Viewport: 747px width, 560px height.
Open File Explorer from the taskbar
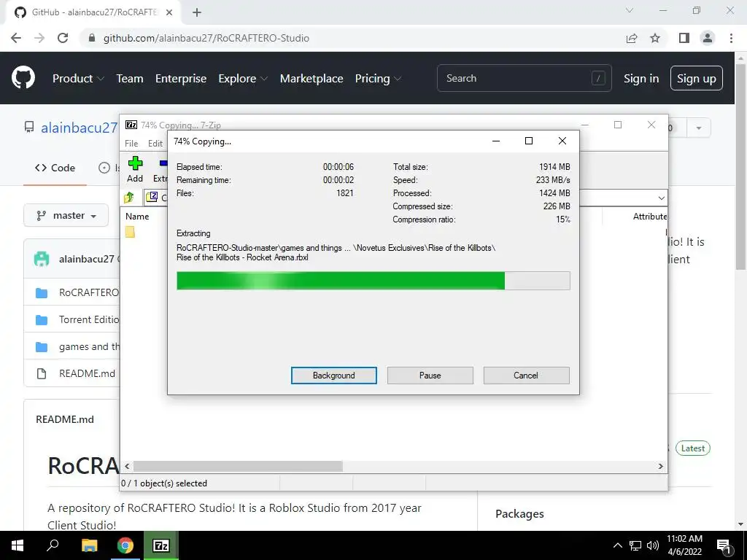coord(89,545)
